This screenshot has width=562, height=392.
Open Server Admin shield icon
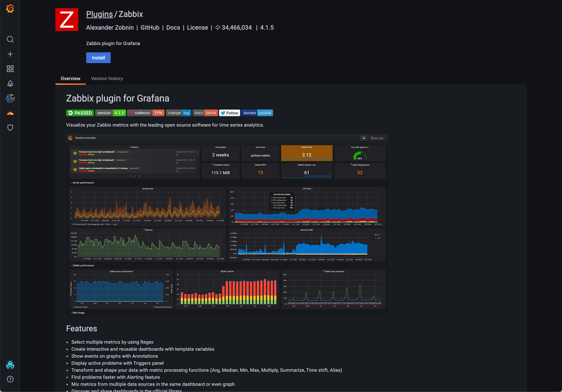tap(10, 128)
